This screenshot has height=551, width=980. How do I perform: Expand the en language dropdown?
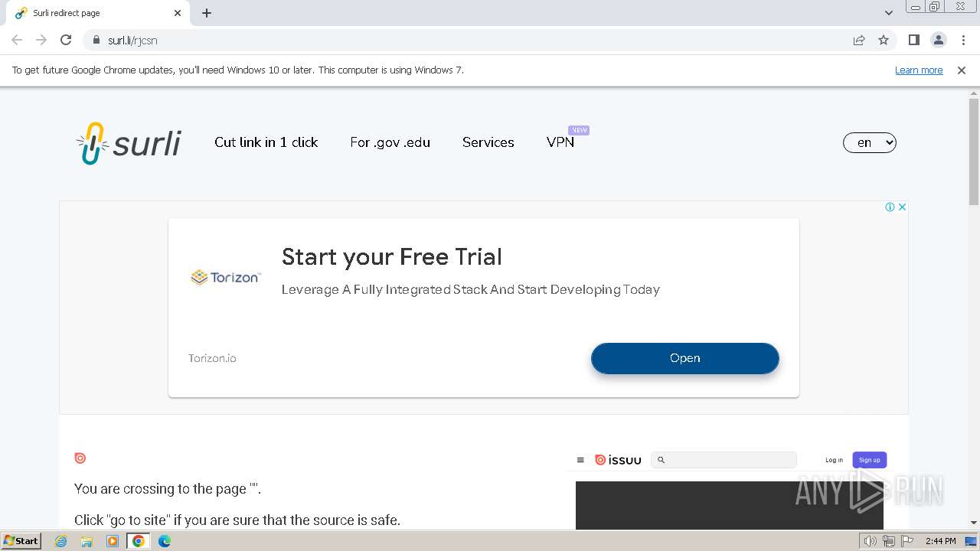pyautogui.click(x=870, y=142)
